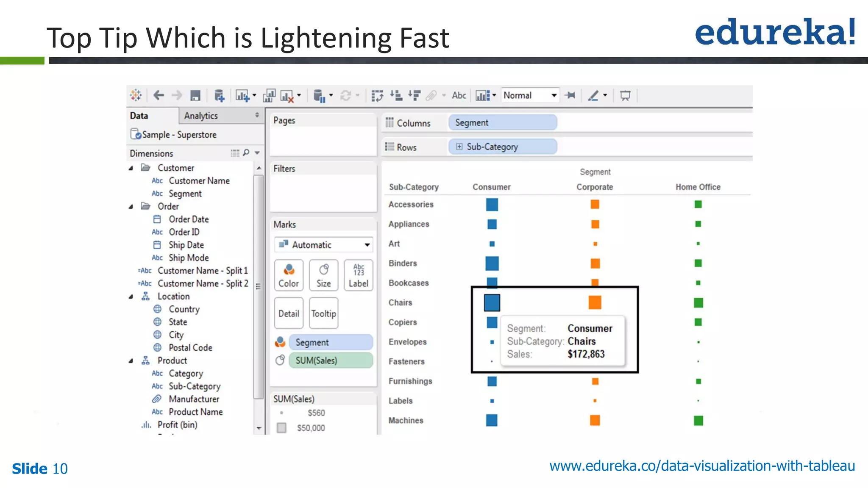The width and height of the screenshot is (868, 488).
Task: Click the Swap rows and columns icon
Action: (x=377, y=96)
